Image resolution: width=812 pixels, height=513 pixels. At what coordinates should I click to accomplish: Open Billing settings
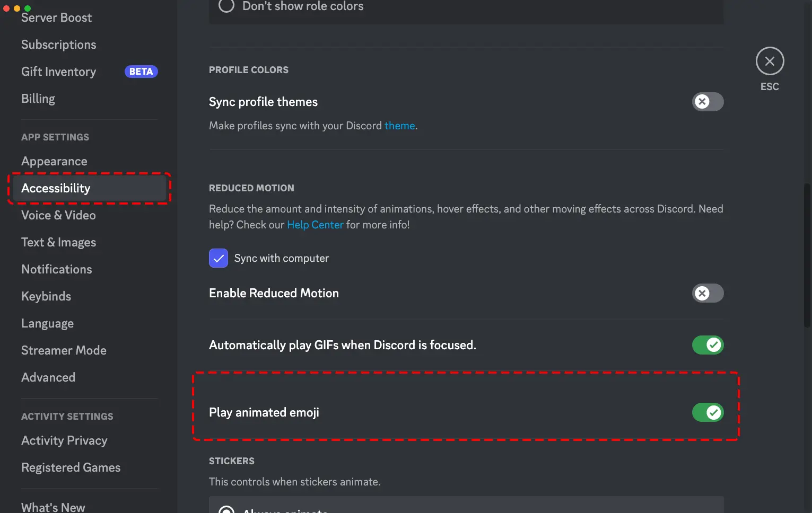point(38,99)
